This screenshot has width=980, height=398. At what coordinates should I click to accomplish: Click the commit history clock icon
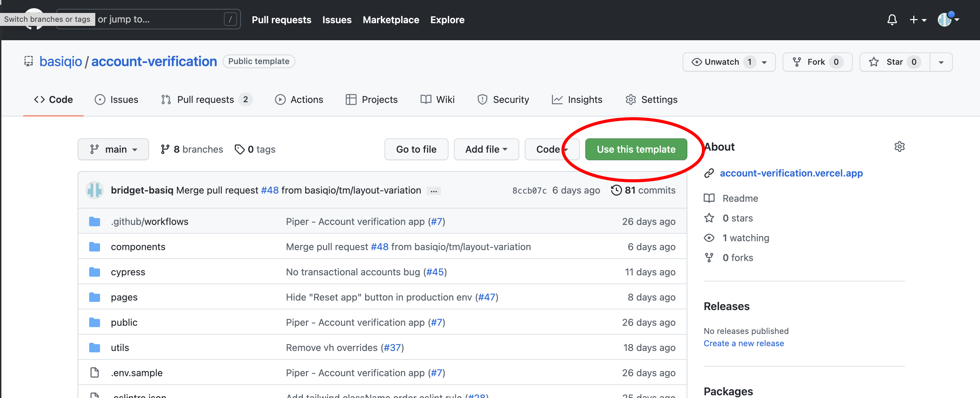pyautogui.click(x=616, y=190)
